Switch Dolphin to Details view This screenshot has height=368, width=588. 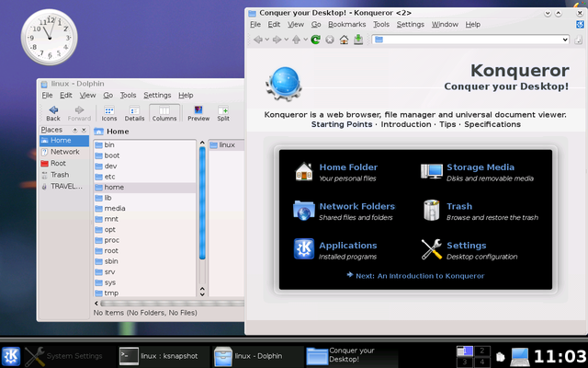click(x=134, y=113)
